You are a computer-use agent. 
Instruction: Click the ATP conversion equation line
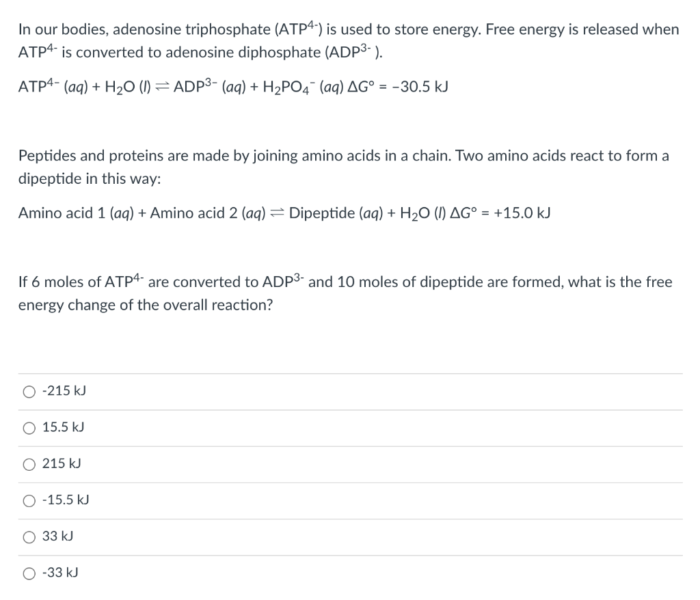coord(232,86)
